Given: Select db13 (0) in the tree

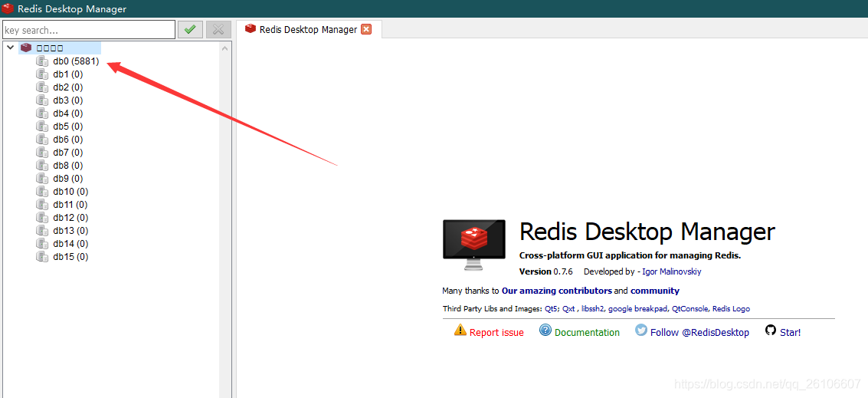Looking at the screenshot, I should 70,230.
